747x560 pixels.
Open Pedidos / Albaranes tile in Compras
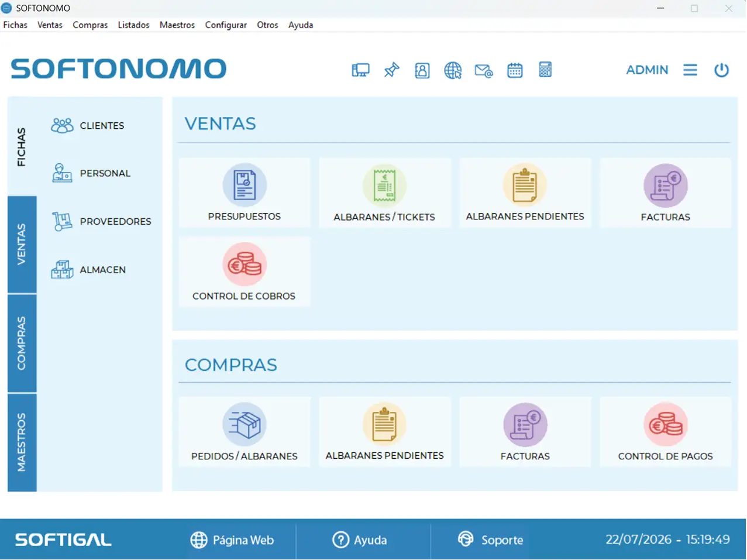[245, 432]
